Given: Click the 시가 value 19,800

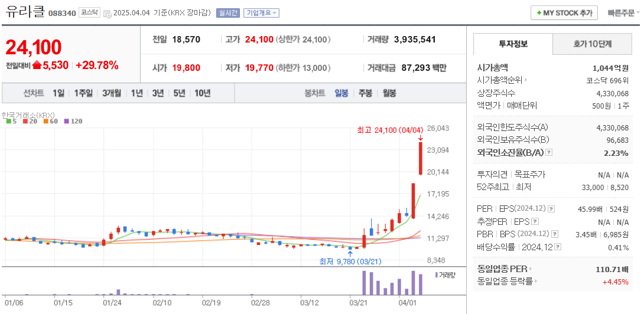Looking at the screenshot, I should (187, 68).
